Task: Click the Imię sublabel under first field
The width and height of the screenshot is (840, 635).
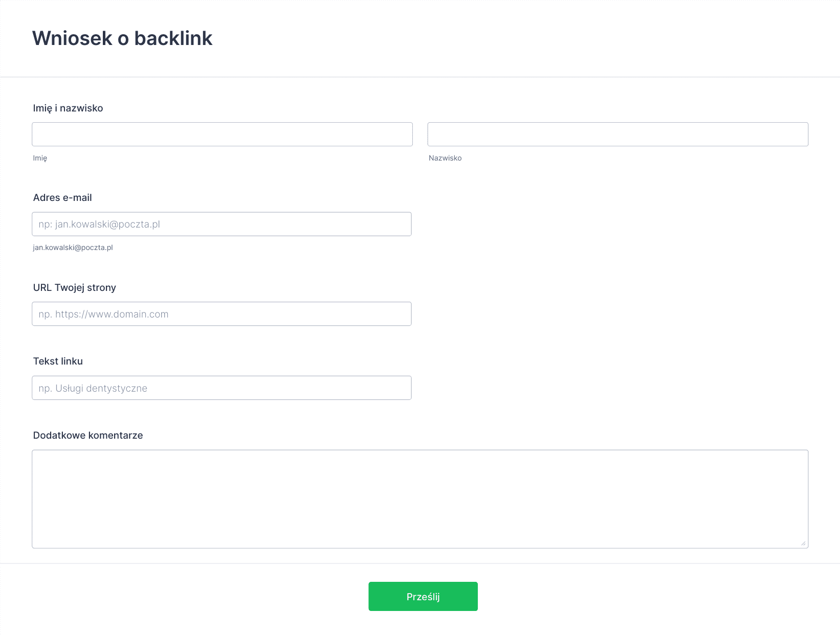Action: click(40, 158)
